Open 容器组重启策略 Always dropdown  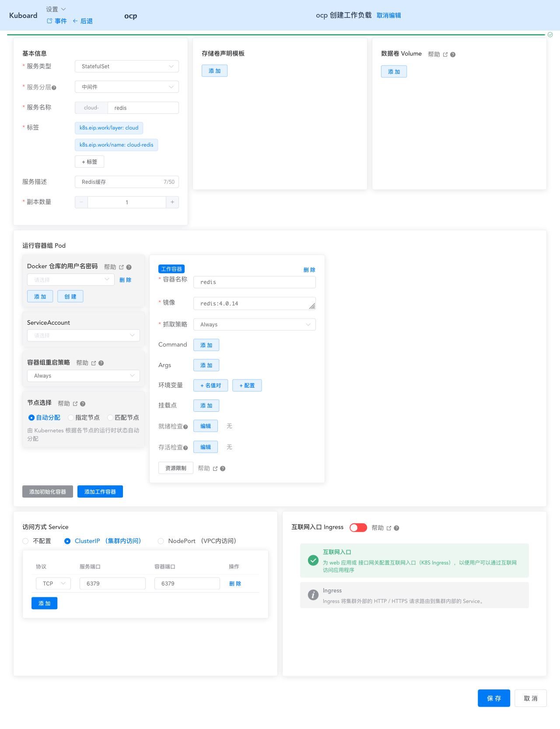(84, 376)
